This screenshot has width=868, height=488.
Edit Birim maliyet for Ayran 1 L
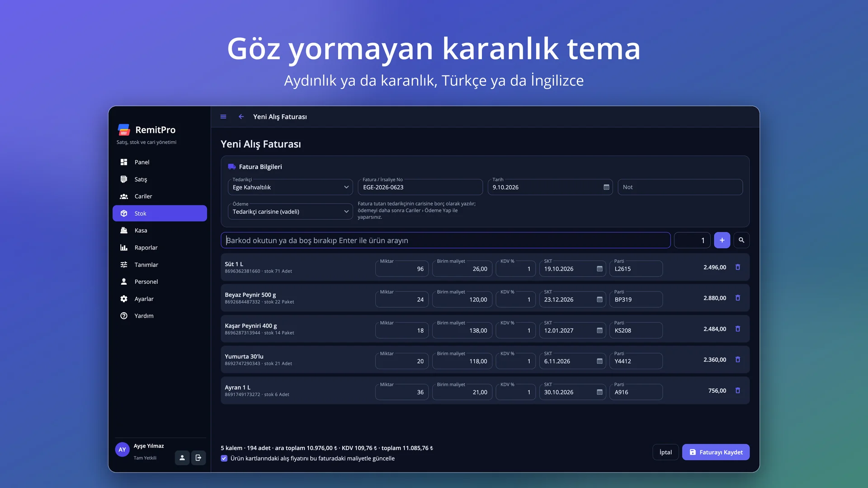462,392
